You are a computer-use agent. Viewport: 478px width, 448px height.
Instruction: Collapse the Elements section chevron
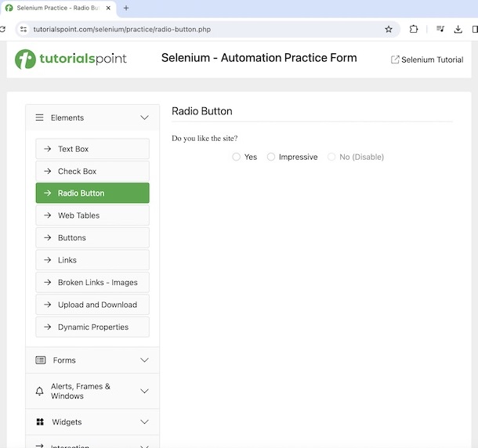144,117
